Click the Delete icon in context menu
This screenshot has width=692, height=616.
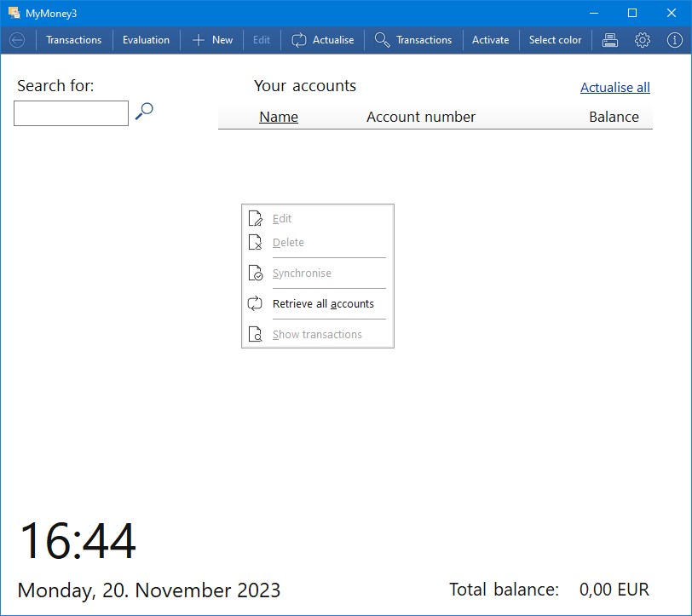256,242
